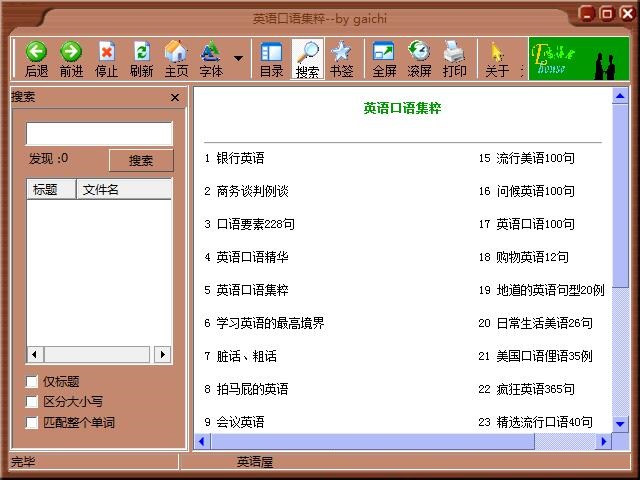Screen dimensions: 640x480
Task: Open the 主页 home icon
Action: 176,59
